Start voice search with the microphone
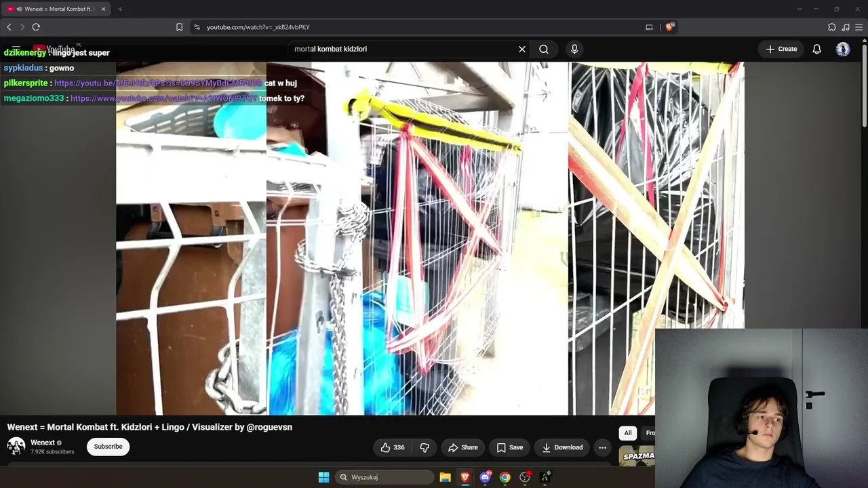Viewport: 868px width, 488px height. coord(574,49)
